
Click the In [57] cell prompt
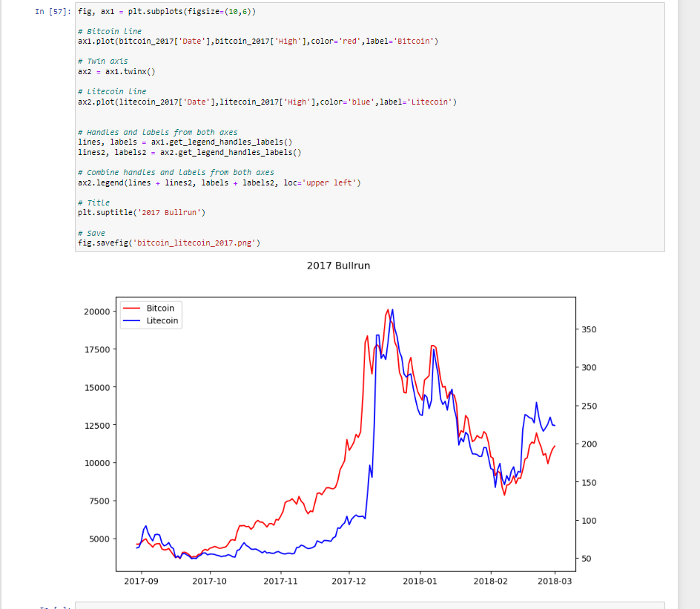[53, 13]
